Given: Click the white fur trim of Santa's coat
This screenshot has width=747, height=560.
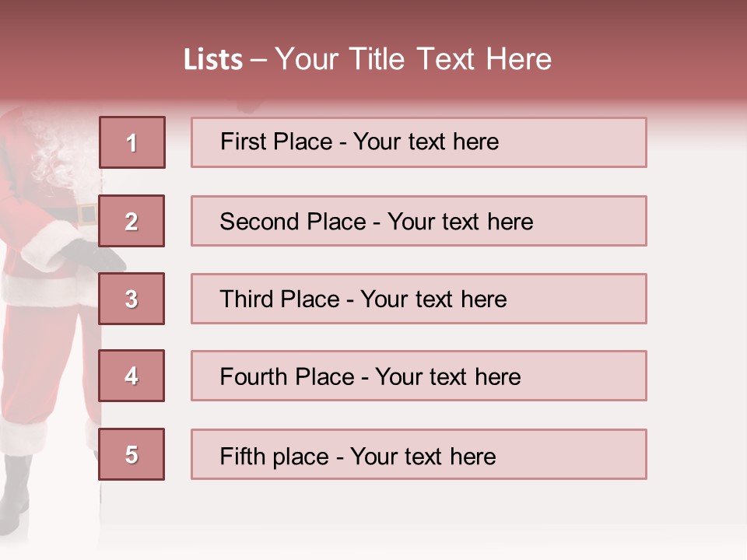Looking at the screenshot, I should tap(47, 289).
